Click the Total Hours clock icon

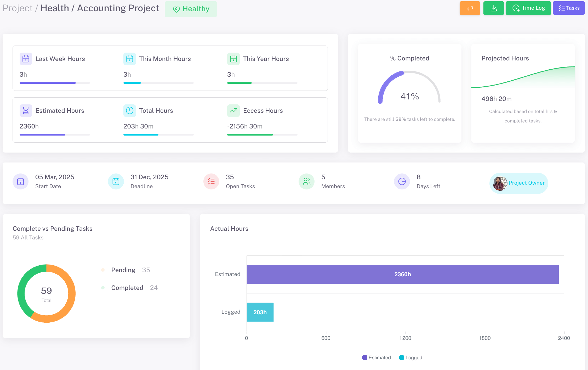pyautogui.click(x=129, y=111)
